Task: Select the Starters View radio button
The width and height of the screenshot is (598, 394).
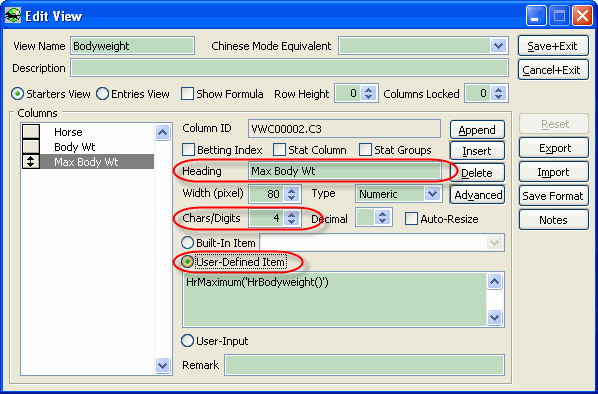Action: 18,94
